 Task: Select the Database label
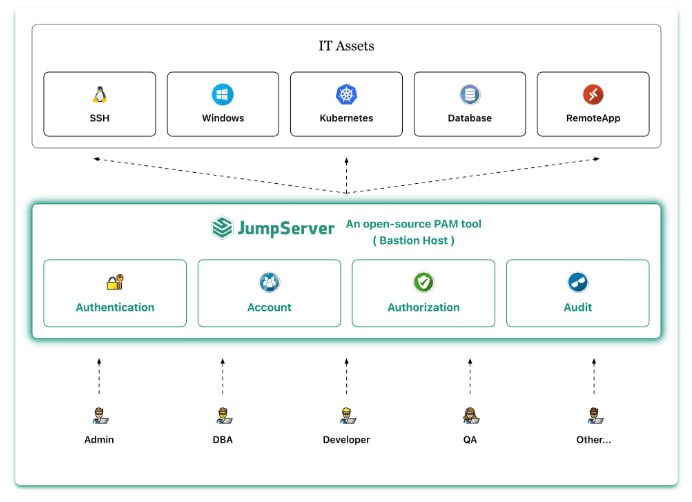coord(470,118)
